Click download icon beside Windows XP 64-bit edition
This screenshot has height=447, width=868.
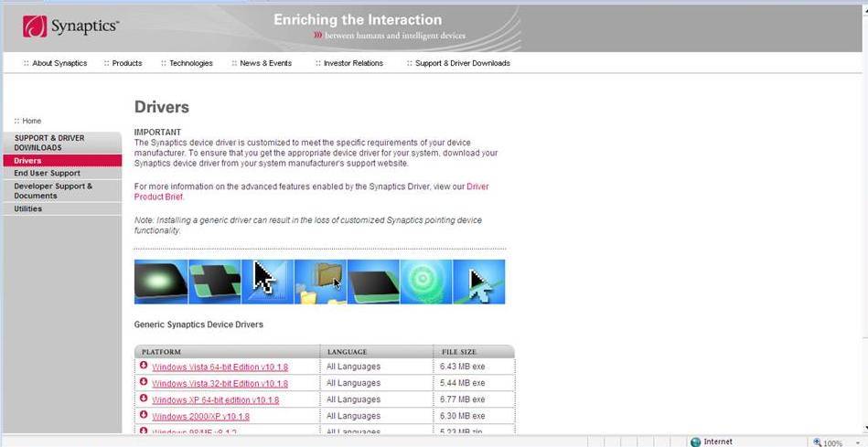144,399
